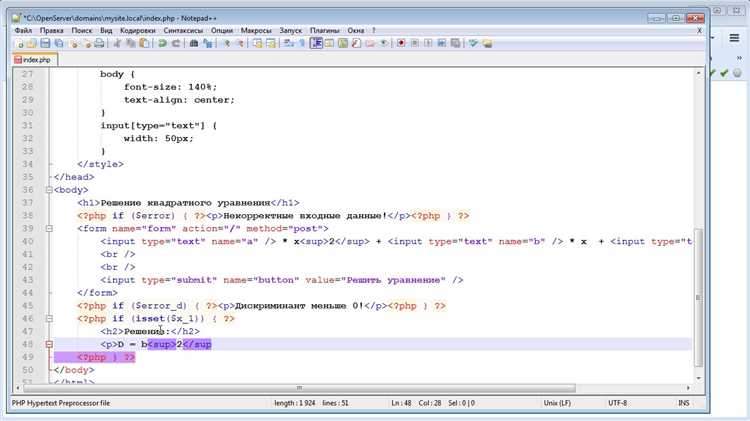Click the vertical scrollbar up arrow
750x421 pixels.
[x=698, y=73]
